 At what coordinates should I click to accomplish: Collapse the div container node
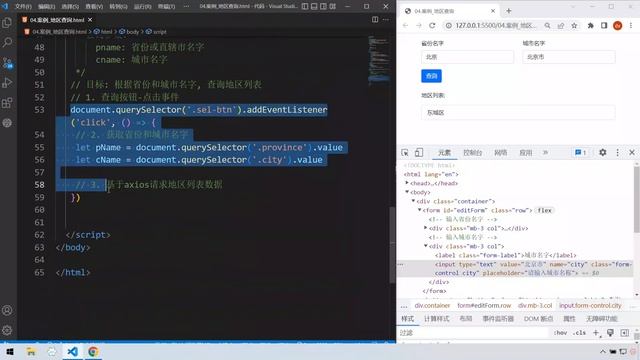click(413, 201)
